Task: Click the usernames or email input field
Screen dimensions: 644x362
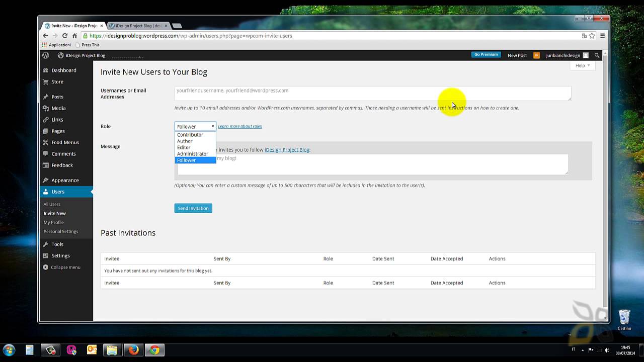Action: click(x=373, y=94)
